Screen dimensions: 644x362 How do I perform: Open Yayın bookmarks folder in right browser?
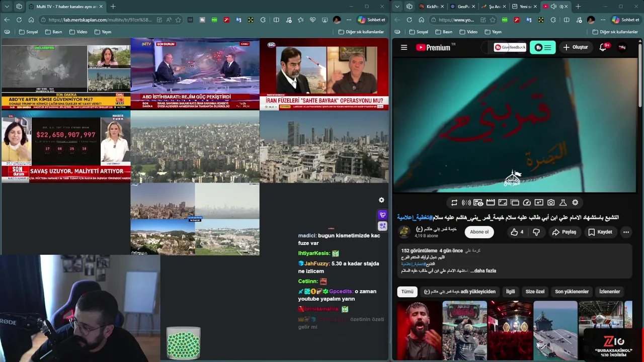pyautogui.click(x=493, y=32)
